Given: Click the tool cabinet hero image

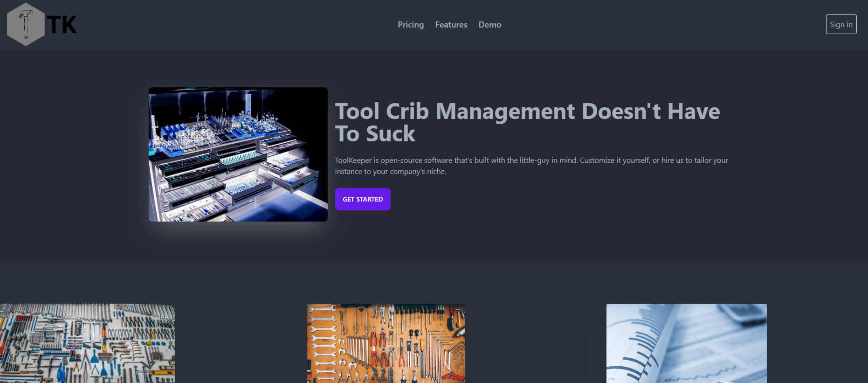Looking at the screenshot, I should point(238,154).
